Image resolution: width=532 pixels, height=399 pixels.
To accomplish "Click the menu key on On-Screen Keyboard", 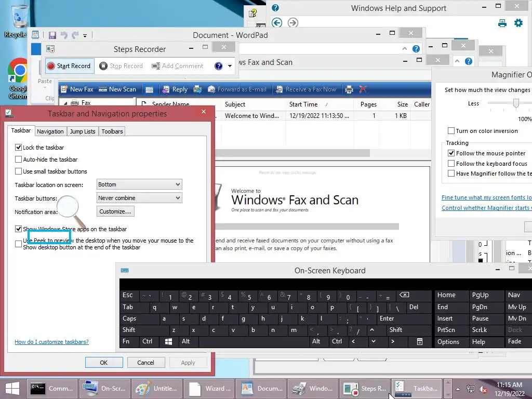I will [x=420, y=342].
